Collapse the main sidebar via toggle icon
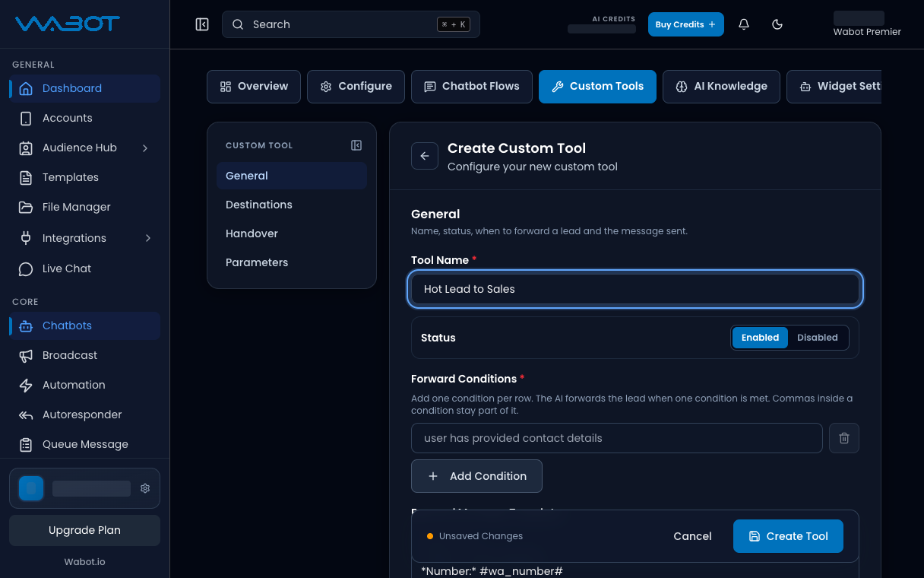Viewport: 924px width, 578px height. (x=202, y=24)
